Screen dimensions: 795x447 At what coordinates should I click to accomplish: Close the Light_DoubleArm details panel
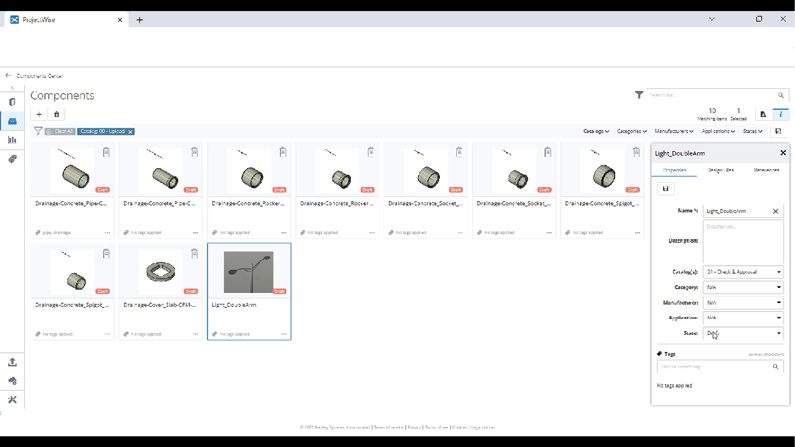pos(783,153)
